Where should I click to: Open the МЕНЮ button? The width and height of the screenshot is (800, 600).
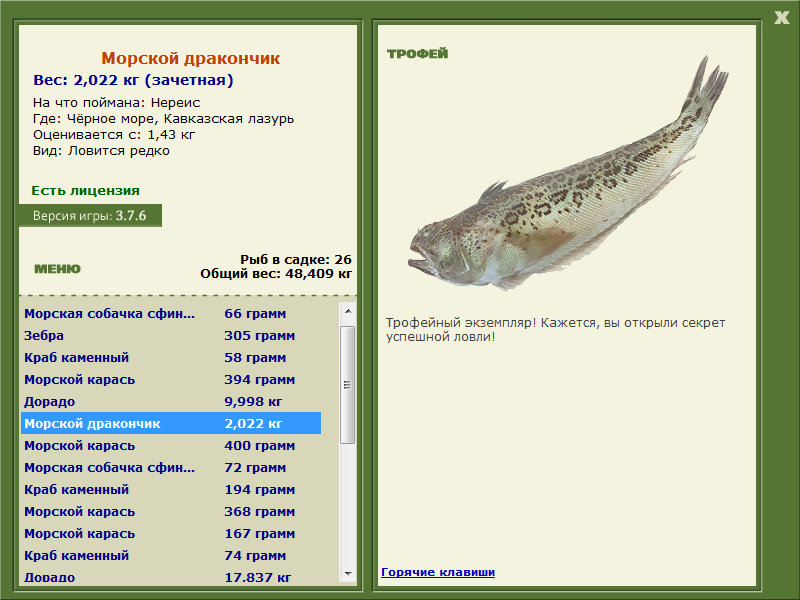pos(57,269)
